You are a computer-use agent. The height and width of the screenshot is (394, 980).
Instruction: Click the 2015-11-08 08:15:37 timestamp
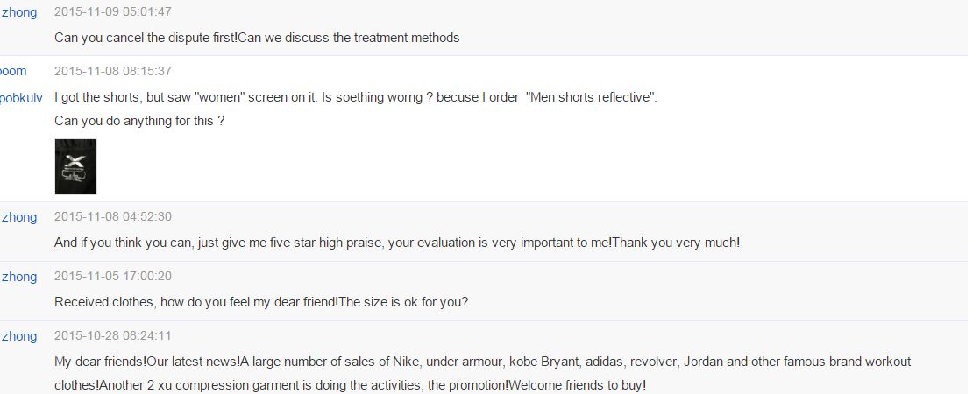coord(113,71)
